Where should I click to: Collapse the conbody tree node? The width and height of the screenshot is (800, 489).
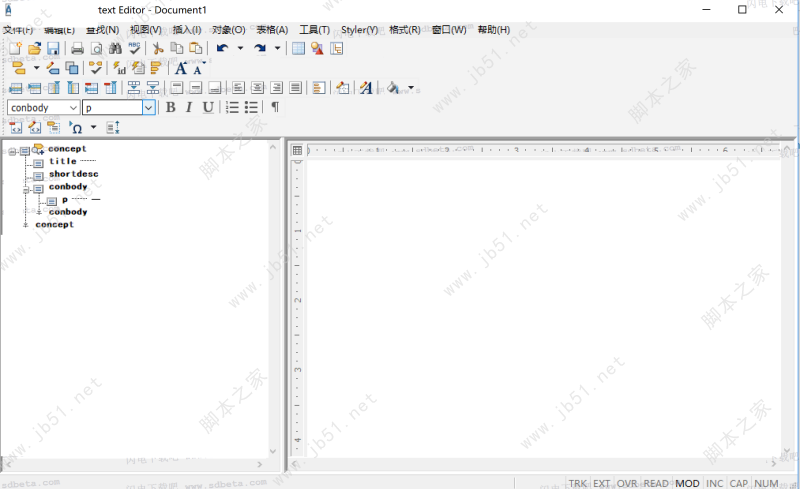[x=26, y=190]
